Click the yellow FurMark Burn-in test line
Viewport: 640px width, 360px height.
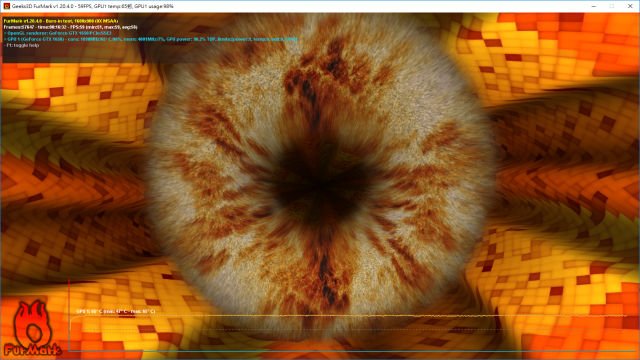coord(61,21)
